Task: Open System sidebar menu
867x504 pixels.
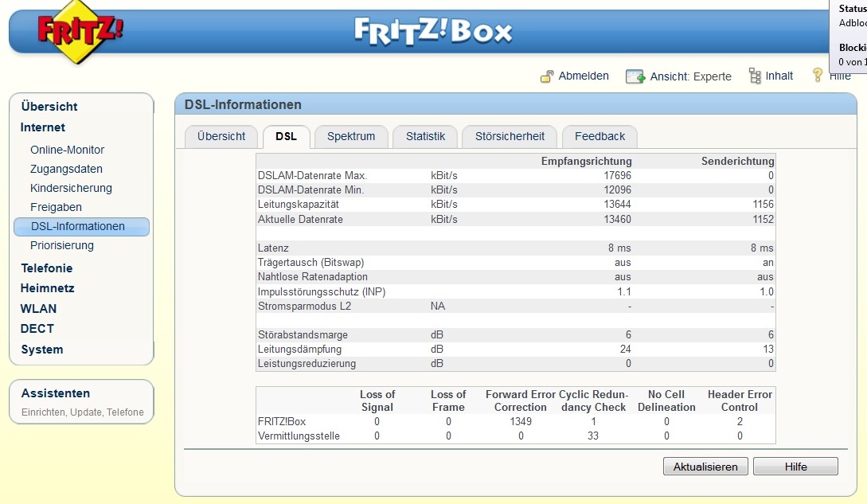Action: pyautogui.click(x=42, y=349)
